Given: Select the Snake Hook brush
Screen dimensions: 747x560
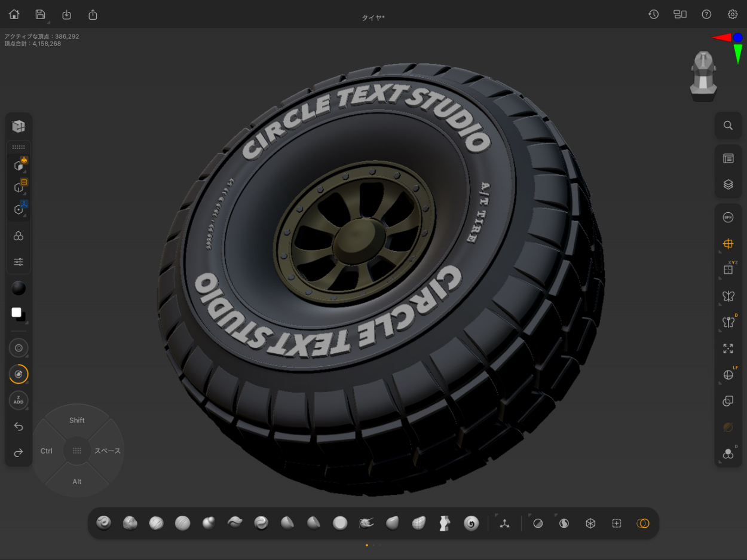Looking at the screenshot, I should pyautogui.click(x=366, y=524).
